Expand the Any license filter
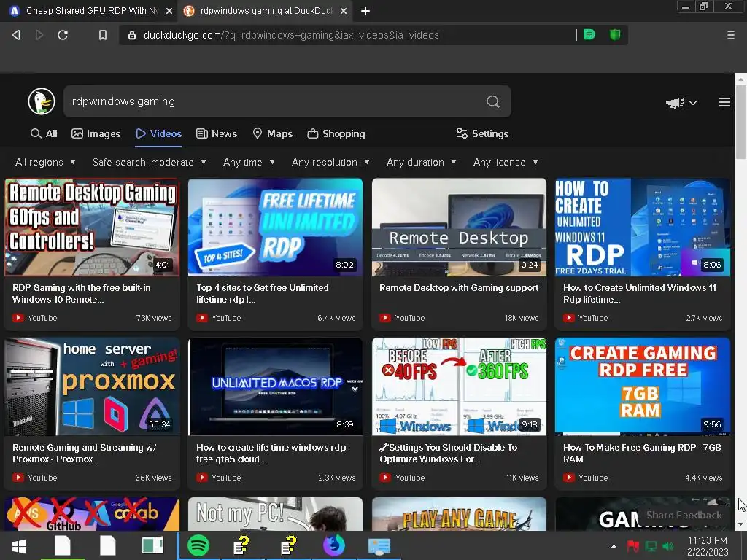Viewport: 747px width, 560px height. [506, 163]
